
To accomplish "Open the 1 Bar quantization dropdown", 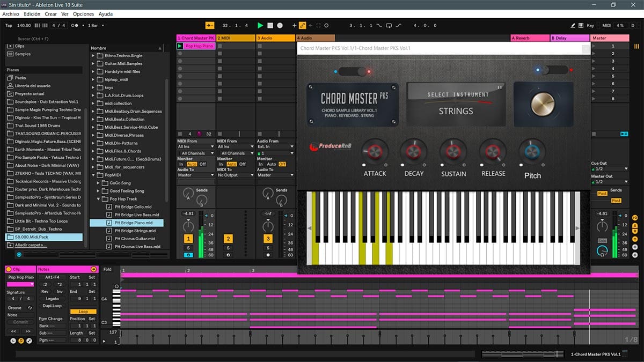I will click(x=95, y=25).
